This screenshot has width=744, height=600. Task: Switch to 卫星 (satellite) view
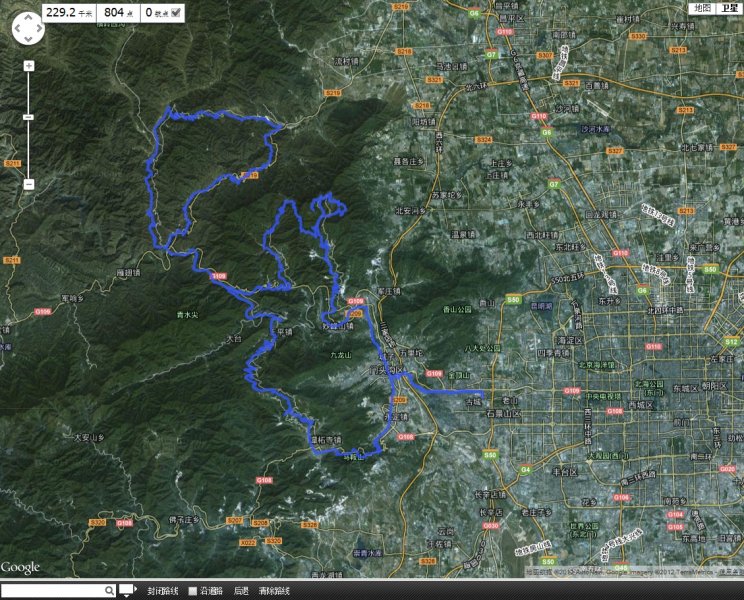pyautogui.click(x=729, y=8)
